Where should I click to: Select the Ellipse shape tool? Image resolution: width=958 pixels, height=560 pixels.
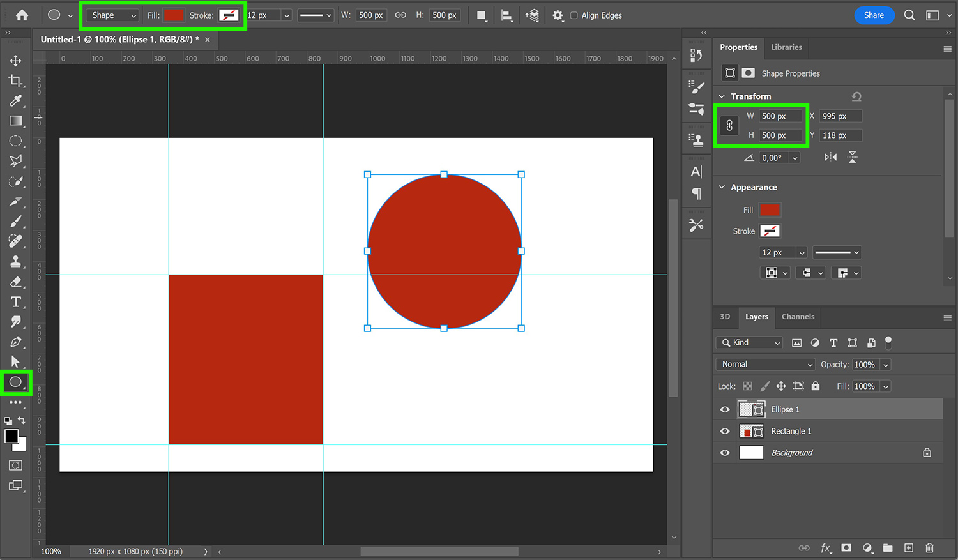[x=15, y=382]
